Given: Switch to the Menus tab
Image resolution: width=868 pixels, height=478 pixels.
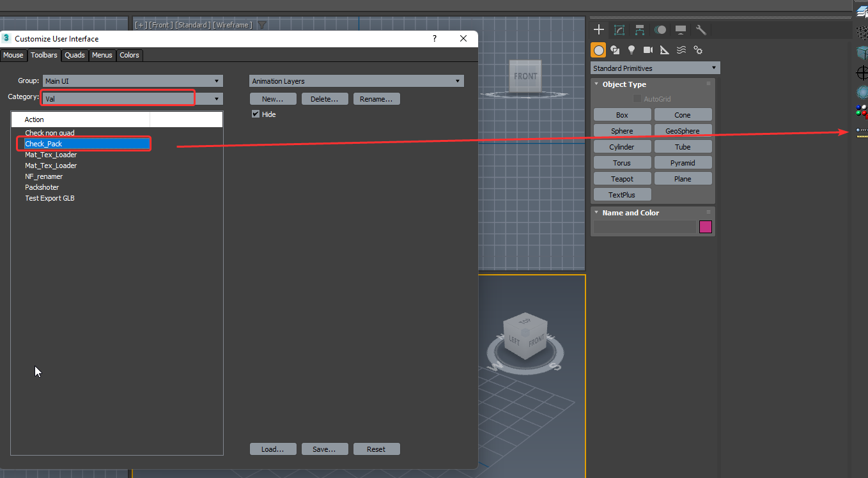Looking at the screenshot, I should point(102,55).
